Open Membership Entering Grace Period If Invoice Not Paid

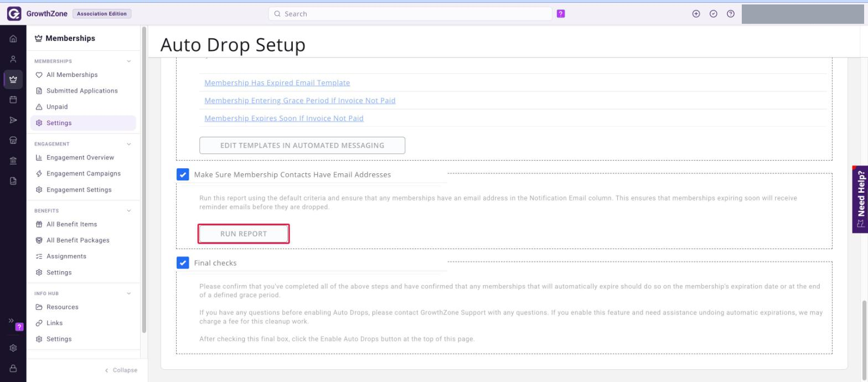tap(300, 101)
